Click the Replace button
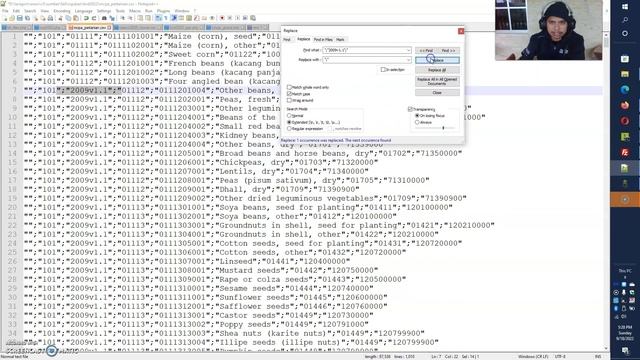This screenshot has width=640, height=360. [437, 60]
